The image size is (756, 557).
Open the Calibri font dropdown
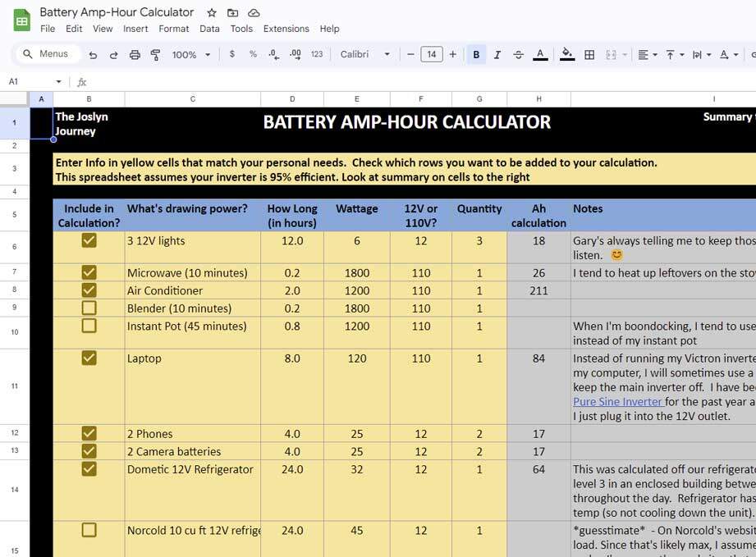tap(365, 54)
